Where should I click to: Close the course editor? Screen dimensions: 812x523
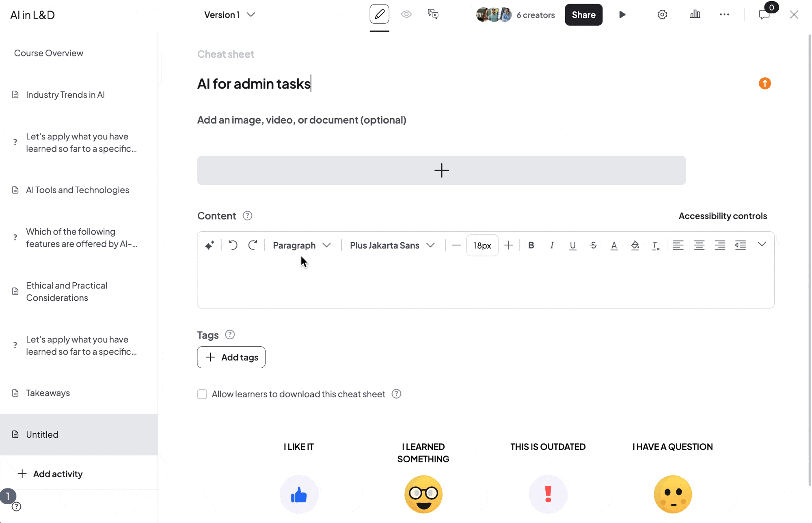click(794, 15)
